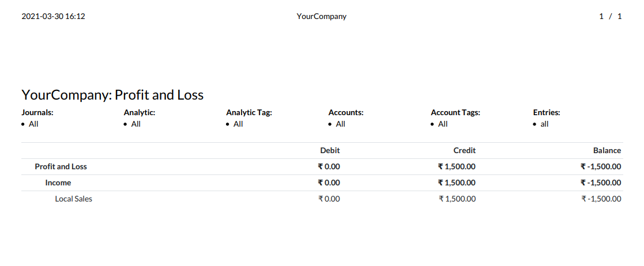Click the 2021-03-30 16:12 timestamp
Viewport: 644px width, 266px height.
tap(54, 16)
